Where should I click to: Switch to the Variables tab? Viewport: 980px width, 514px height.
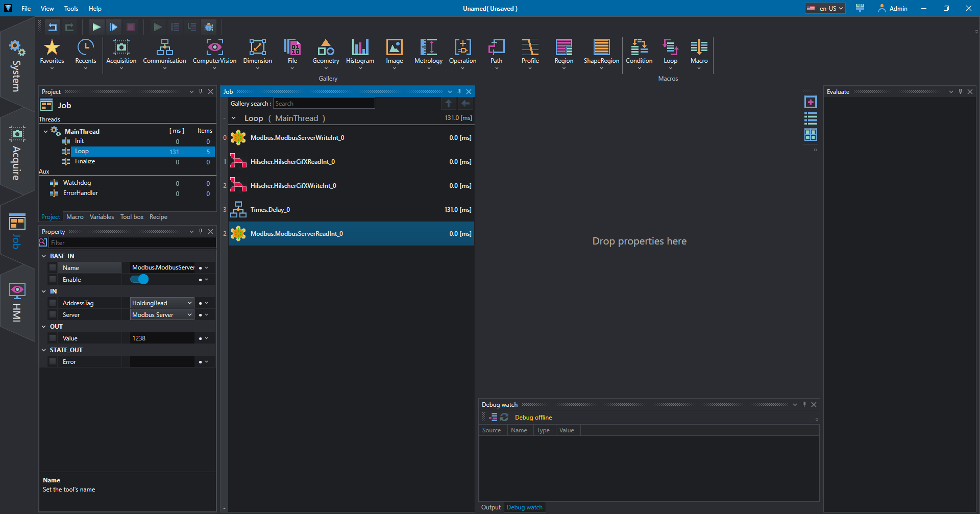(102, 217)
